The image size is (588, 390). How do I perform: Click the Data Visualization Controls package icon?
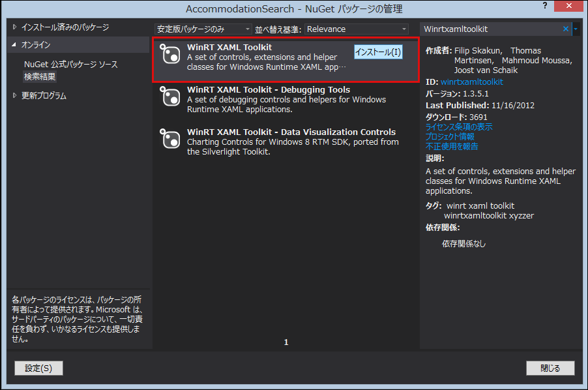(170, 138)
